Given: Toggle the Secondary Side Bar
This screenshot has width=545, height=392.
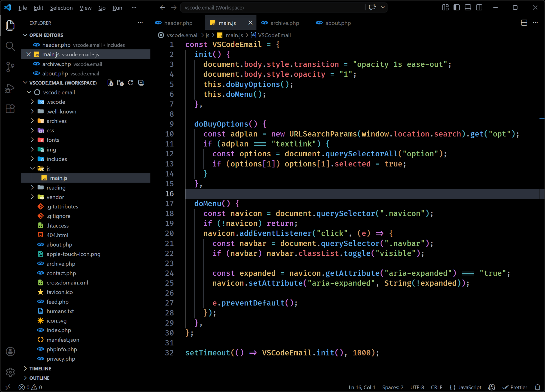Looking at the screenshot, I should [479, 7].
